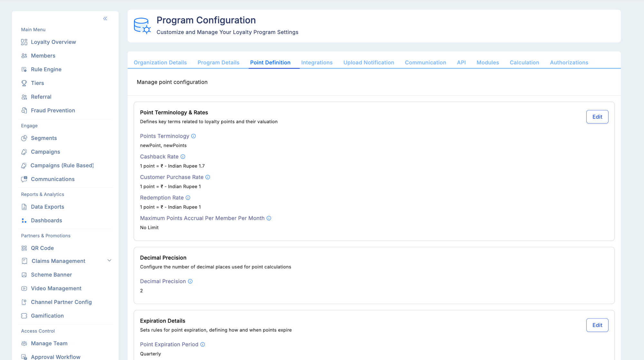Edit Point Terminology & Rates section

[597, 117]
